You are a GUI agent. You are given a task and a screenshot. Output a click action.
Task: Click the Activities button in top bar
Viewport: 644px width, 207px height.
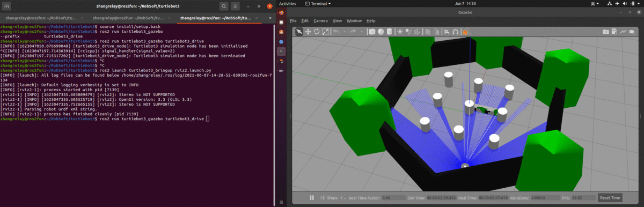coord(288,3)
